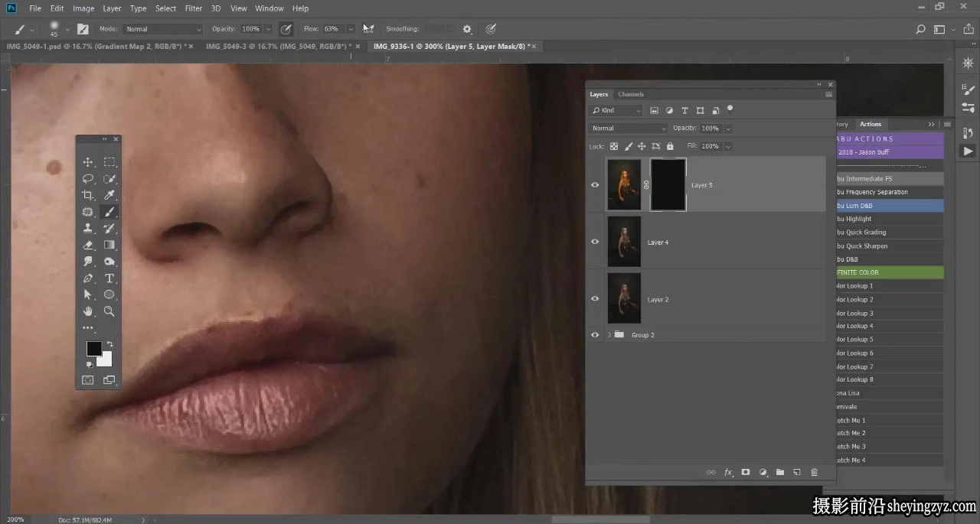Toggle visibility of Group 2
980x524 pixels.
click(595, 335)
